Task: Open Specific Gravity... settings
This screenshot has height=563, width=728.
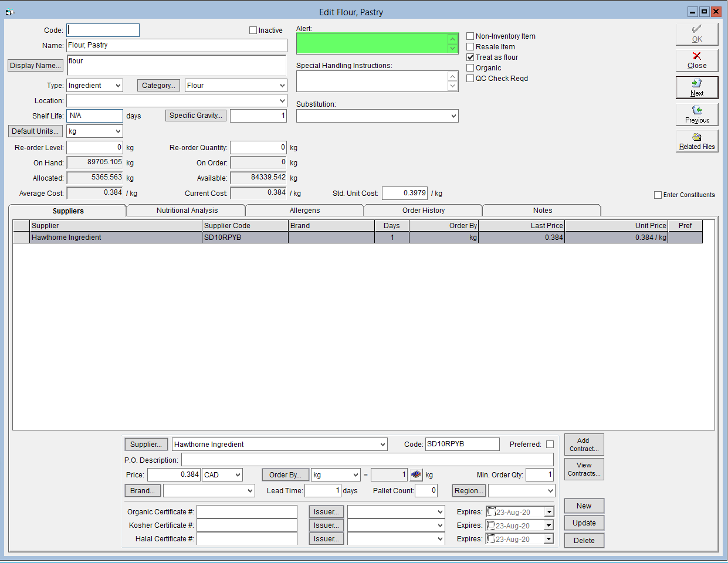Action: coord(196,116)
